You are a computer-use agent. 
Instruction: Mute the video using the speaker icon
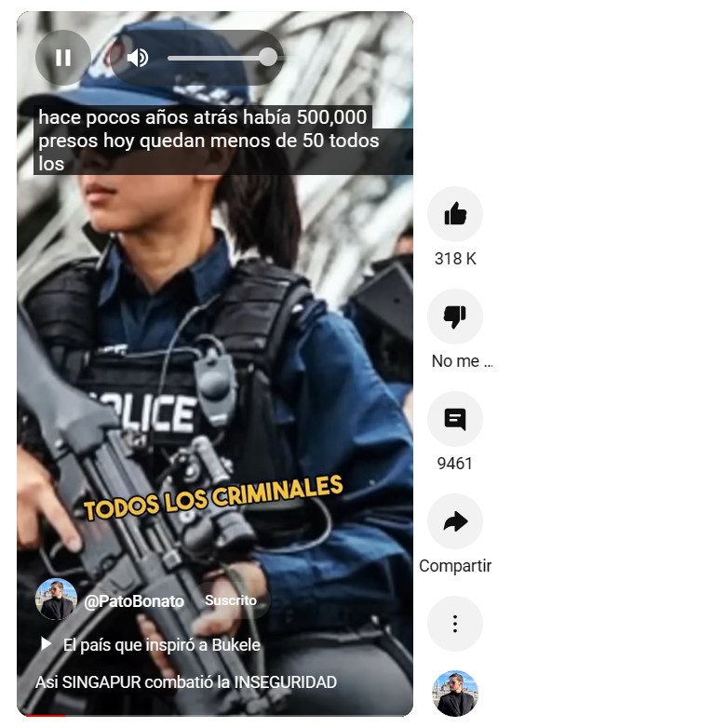138,58
